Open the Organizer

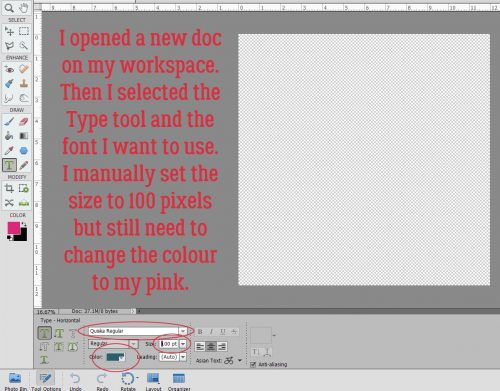pos(179,382)
